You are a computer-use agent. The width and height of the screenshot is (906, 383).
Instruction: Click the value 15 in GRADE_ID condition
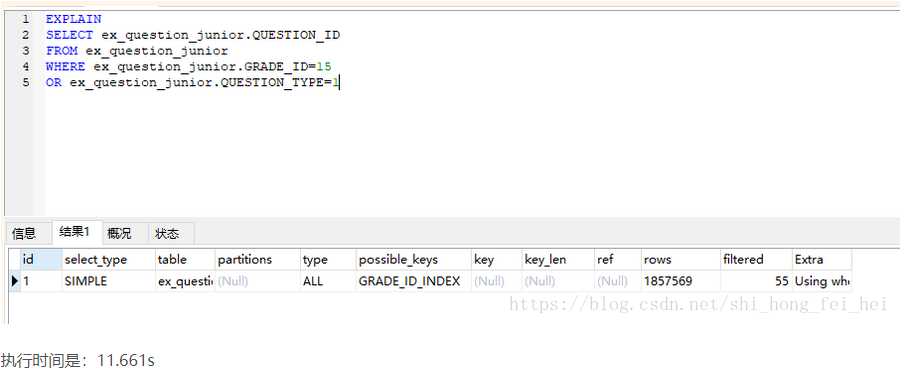tap(324, 66)
